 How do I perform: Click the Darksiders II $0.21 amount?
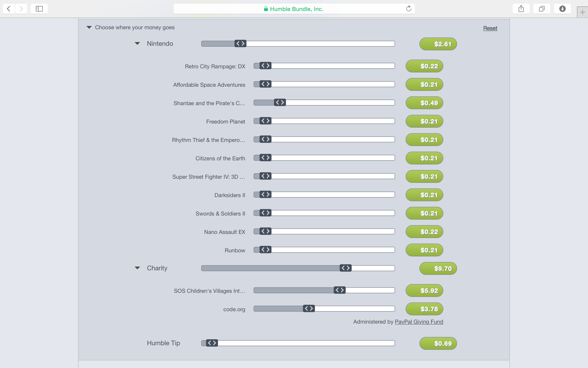pos(424,195)
